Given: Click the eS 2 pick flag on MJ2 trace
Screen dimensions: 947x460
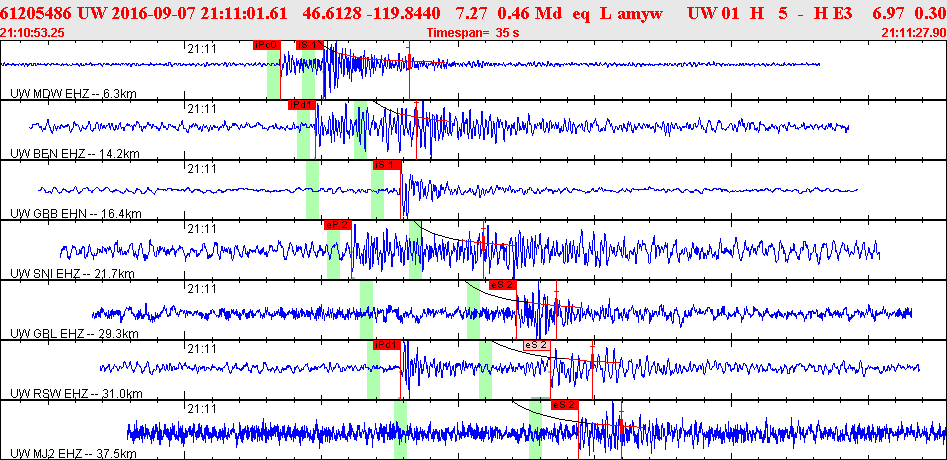Looking at the screenshot, I should [564, 405].
